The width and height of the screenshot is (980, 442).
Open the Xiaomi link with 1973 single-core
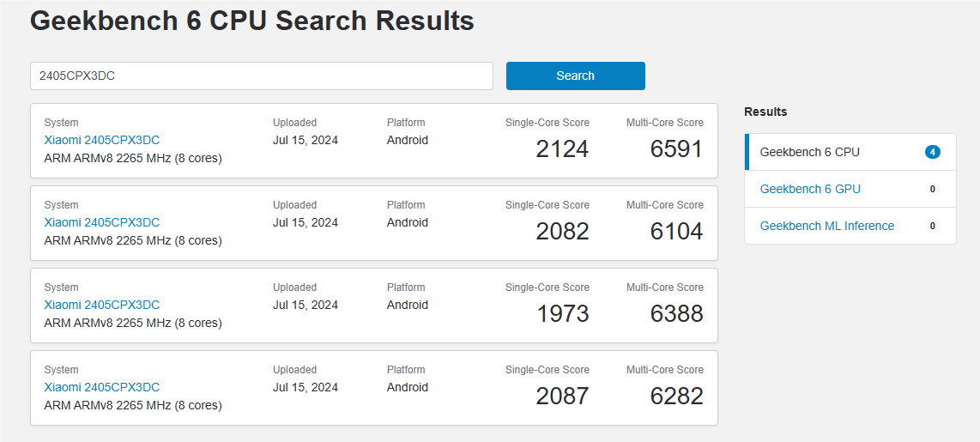click(x=101, y=305)
